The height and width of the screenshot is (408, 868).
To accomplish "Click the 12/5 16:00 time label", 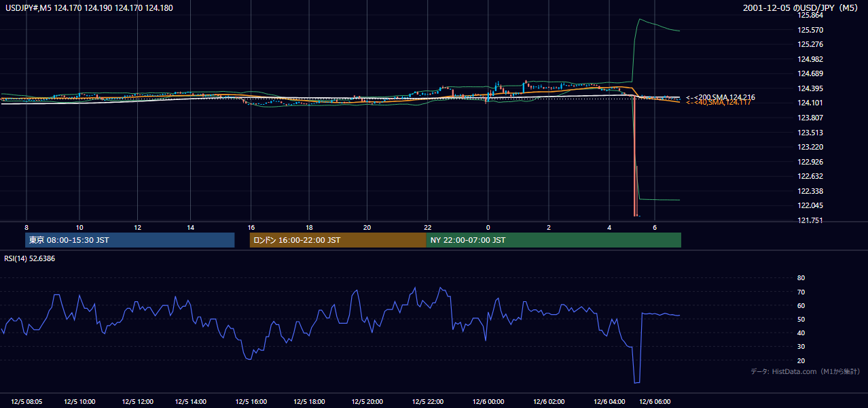I will 251,401.
